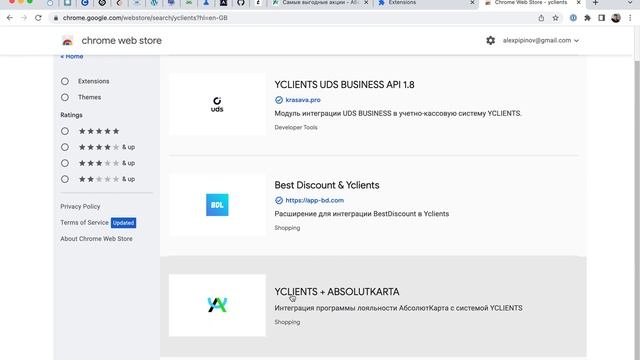Open the Privacy Policy link
Screen dimensions: 640x360
(x=80, y=207)
